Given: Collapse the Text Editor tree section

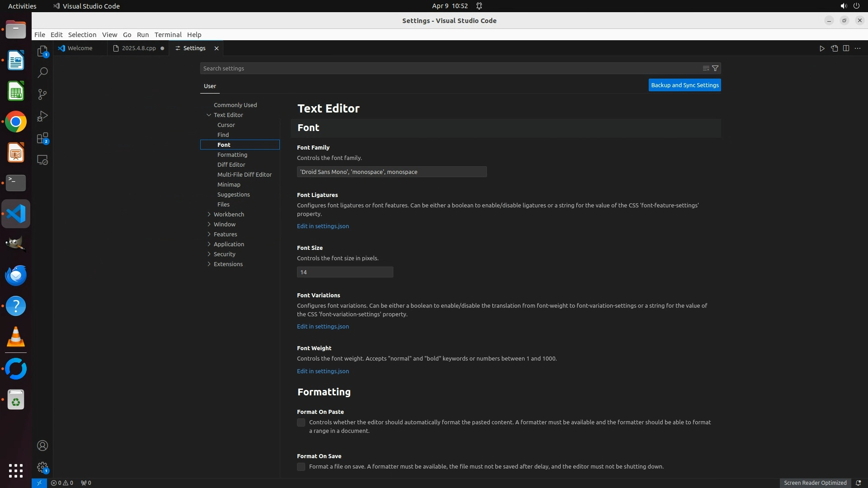Looking at the screenshot, I should pos(209,115).
